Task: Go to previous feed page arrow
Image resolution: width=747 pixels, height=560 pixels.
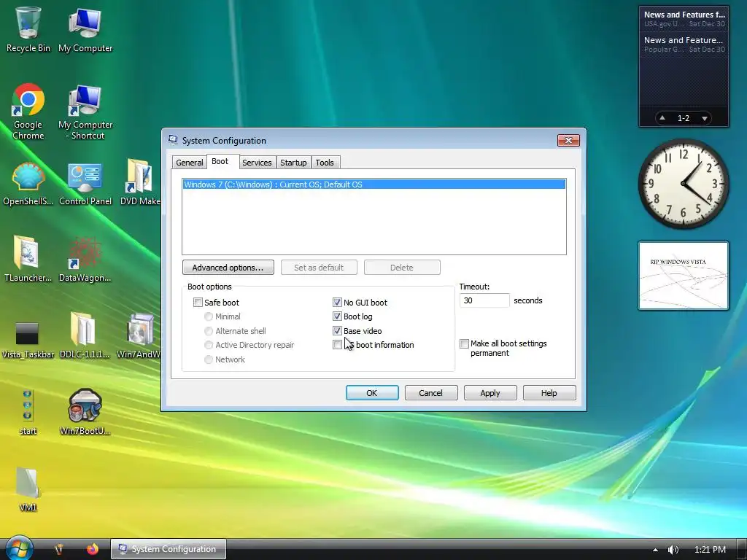Action: click(x=662, y=117)
